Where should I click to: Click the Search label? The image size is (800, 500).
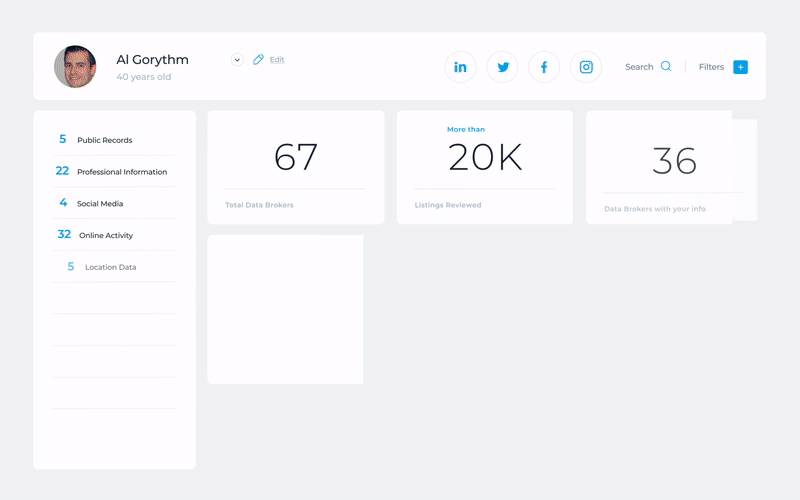point(639,67)
